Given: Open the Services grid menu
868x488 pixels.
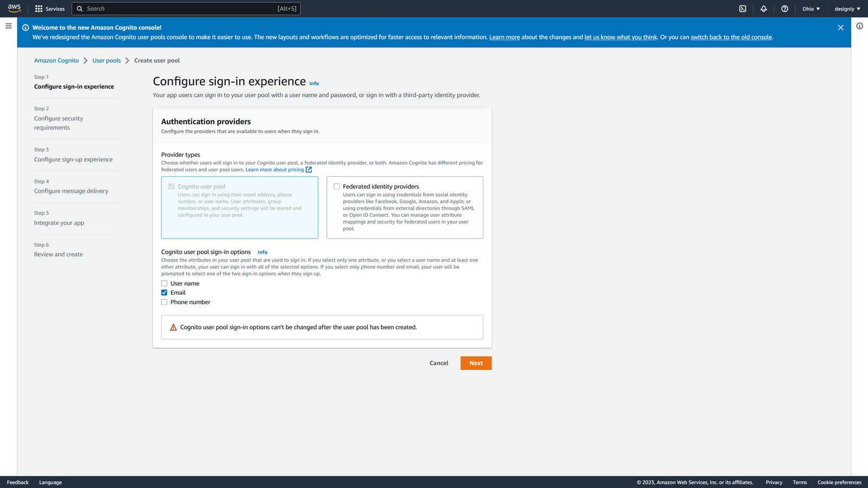Looking at the screenshot, I should (49, 8).
